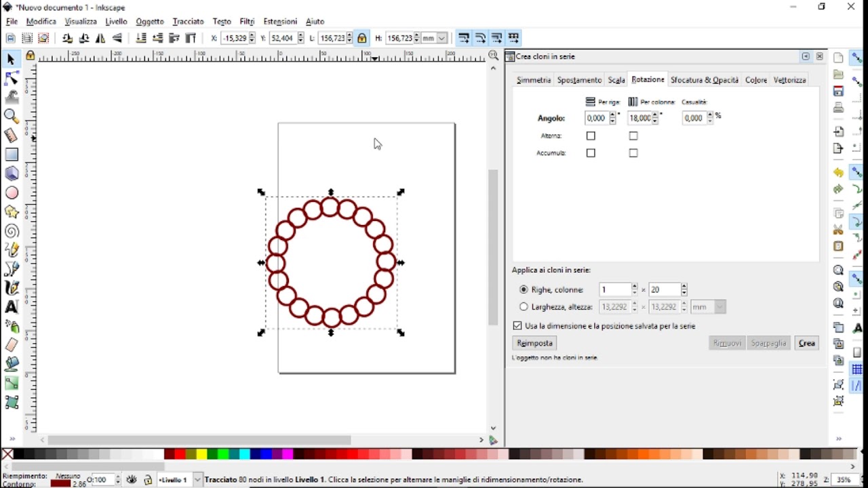Image resolution: width=868 pixels, height=488 pixels.
Task: Click the Crea button
Action: point(806,343)
